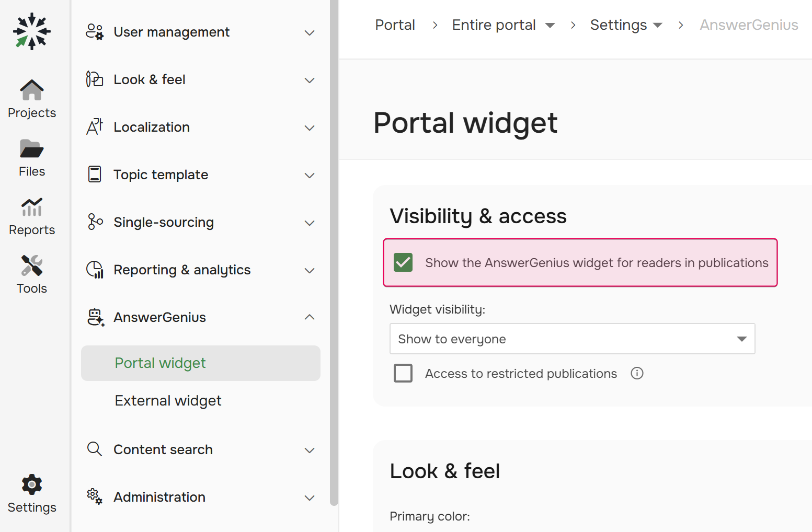
Task: Collapse the AnswerGenius section chevron
Action: coord(310,317)
